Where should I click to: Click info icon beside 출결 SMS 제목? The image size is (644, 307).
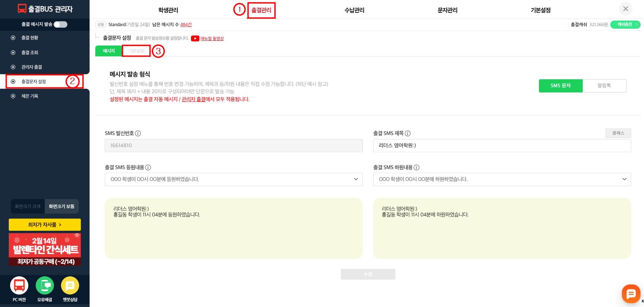[x=408, y=133]
